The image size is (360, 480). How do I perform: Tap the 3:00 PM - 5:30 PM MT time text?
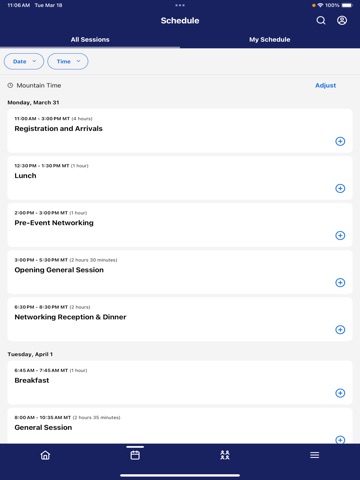41,260
